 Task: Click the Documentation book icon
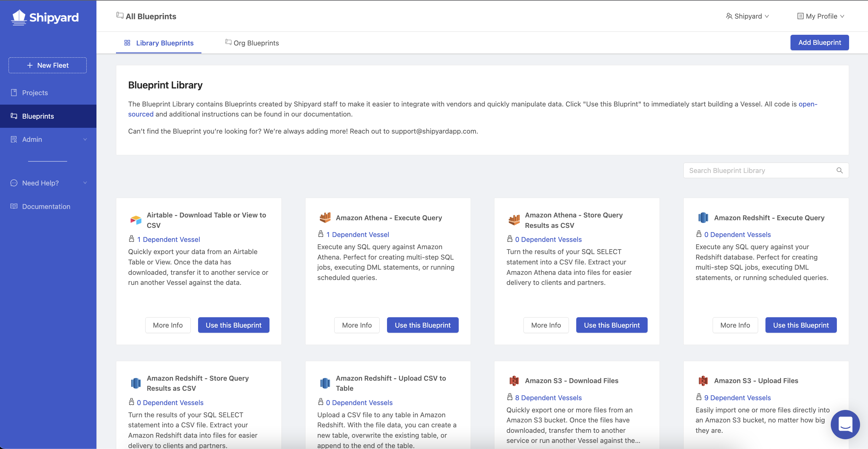pos(14,206)
